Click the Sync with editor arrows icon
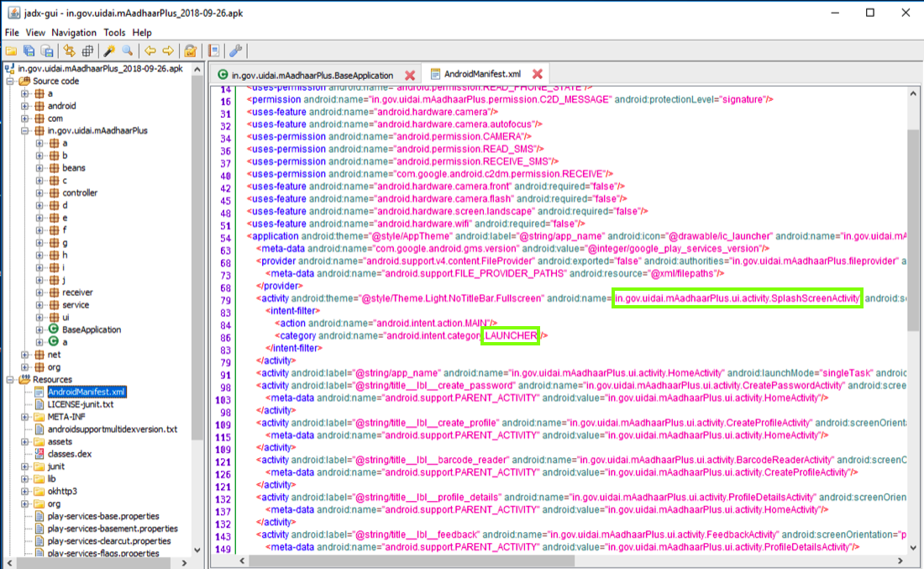Screen dimensions: 924x569 (69, 51)
